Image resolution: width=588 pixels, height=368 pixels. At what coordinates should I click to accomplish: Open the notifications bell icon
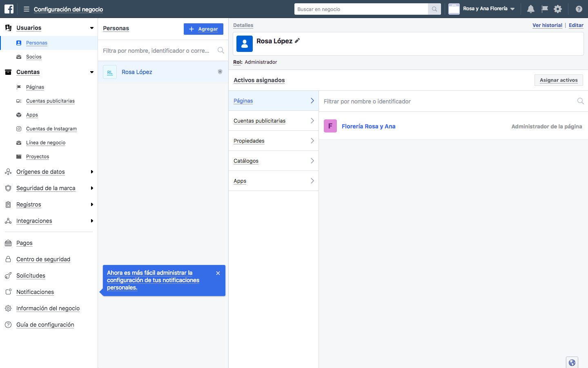[x=531, y=9]
